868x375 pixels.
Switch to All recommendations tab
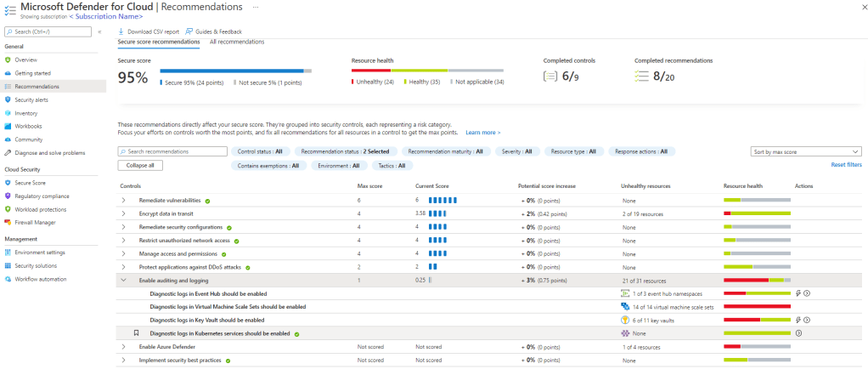pyautogui.click(x=236, y=42)
